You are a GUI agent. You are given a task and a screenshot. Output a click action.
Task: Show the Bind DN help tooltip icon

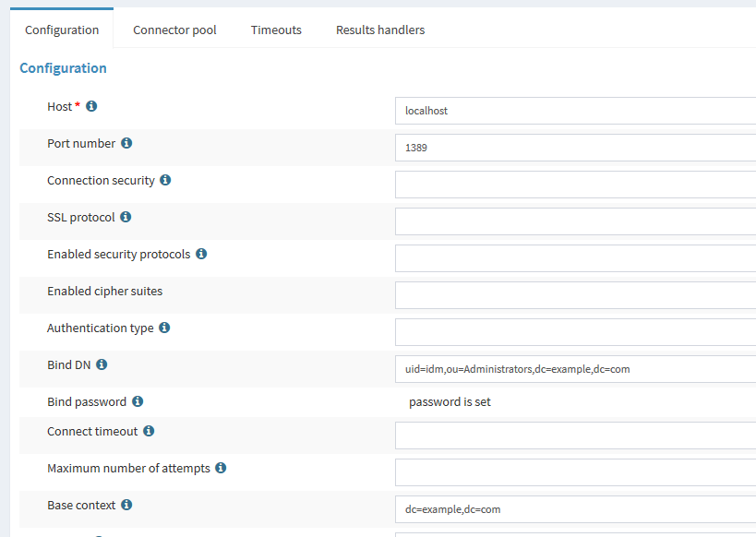pyautogui.click(x=102, y=365)
